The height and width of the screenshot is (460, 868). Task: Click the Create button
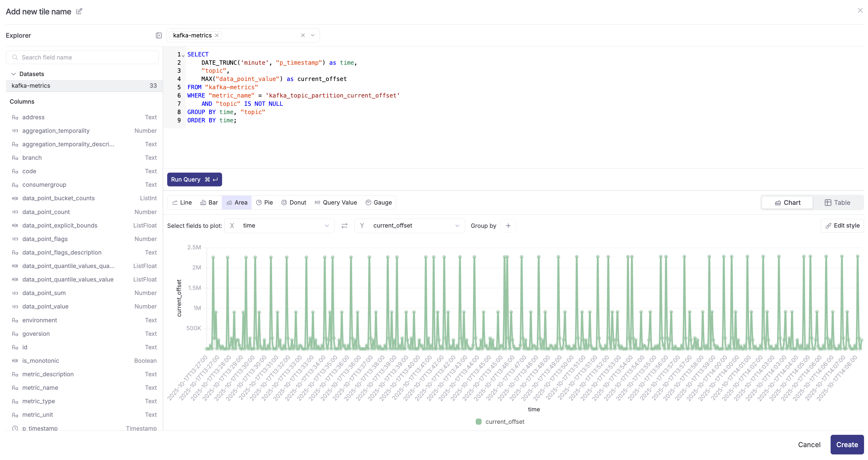847,444
